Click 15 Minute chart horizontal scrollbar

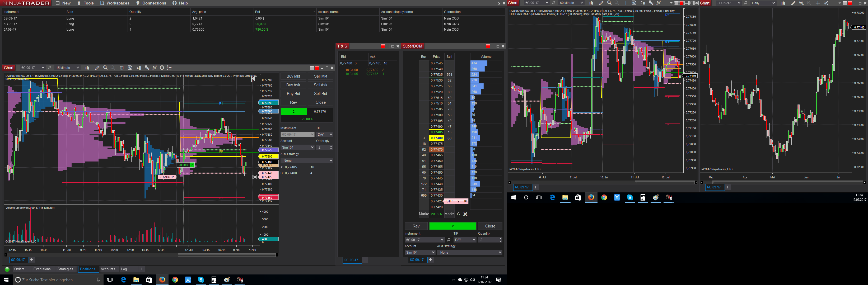click(227, 255)
